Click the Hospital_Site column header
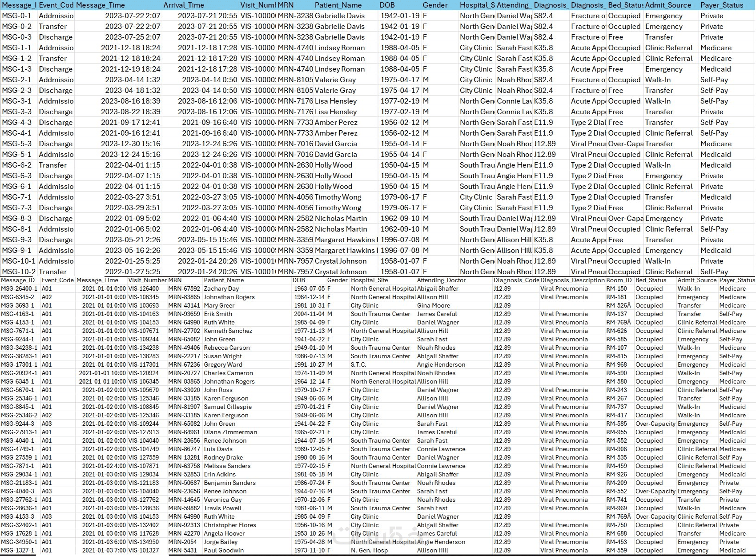Screen dimensions: 756x556 click(369, 280)
